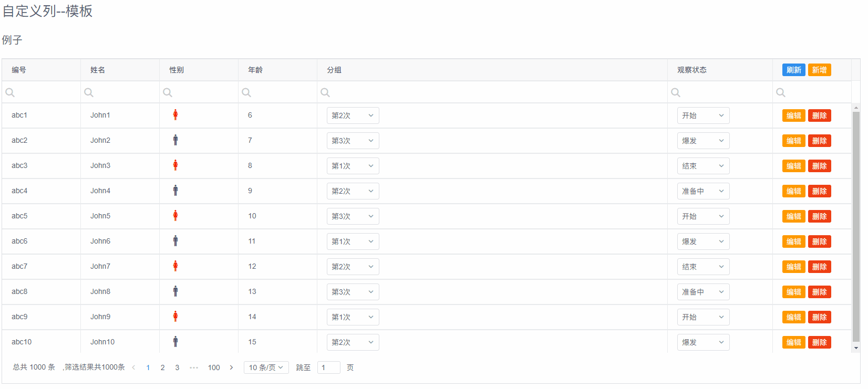Open the 观察状态 dropdown for abc6 row
Image resolution: width=868 pixels, height=389 pixels.
pyautogui.click(x=703, y=241)
